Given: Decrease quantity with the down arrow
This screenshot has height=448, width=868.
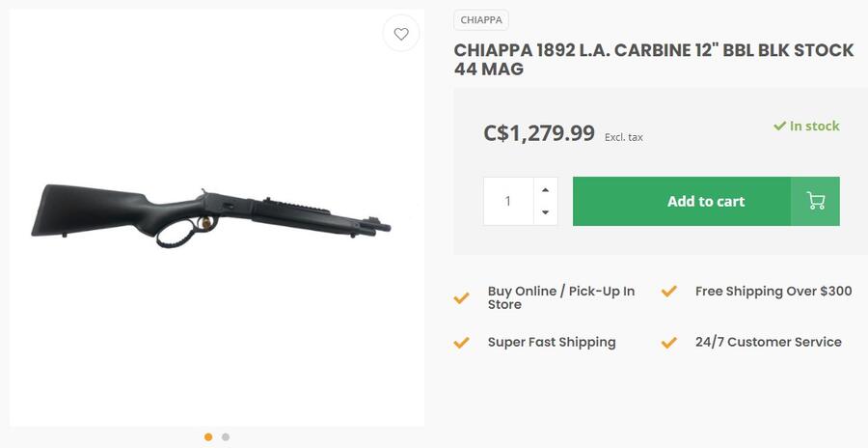Looking at the screenshot, I should tap(546, 212).
